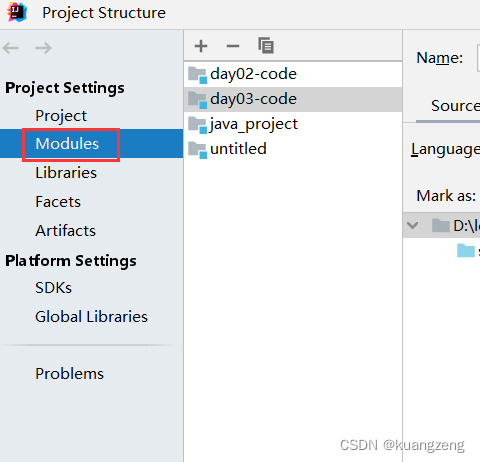Click the back navigation arrow
Image resolution: width=480 pixels, height=462 pixels.
11,48
